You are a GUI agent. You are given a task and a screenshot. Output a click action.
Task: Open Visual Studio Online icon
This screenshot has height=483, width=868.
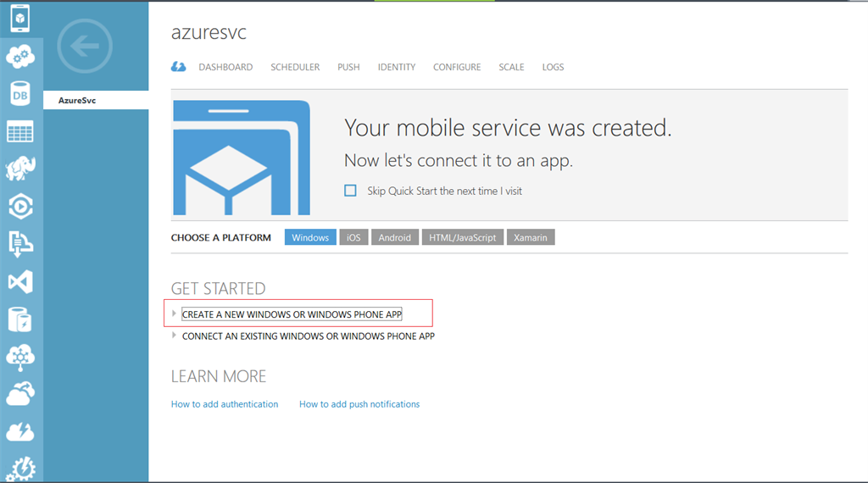click(20, 282)
